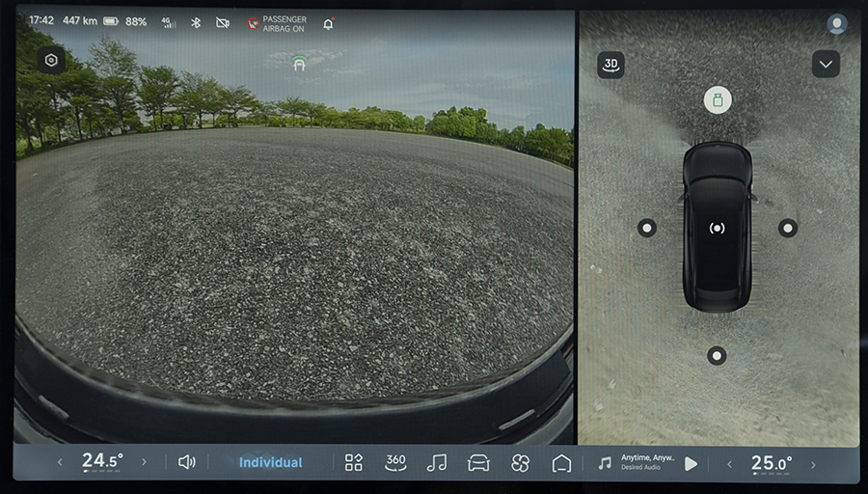Select the front camera view above the car
Image resolution: width=868 pixels, height=494 pixels.
point(717,99)
